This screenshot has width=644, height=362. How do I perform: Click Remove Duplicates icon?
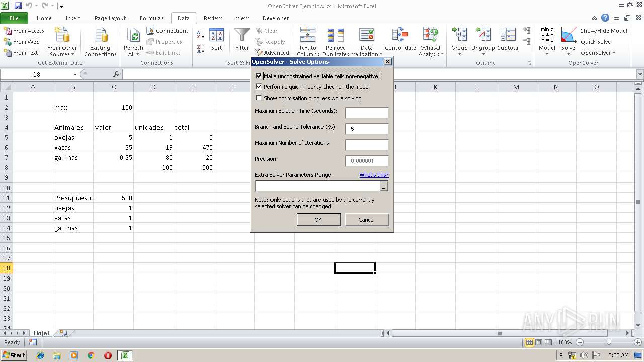point(335,35)
